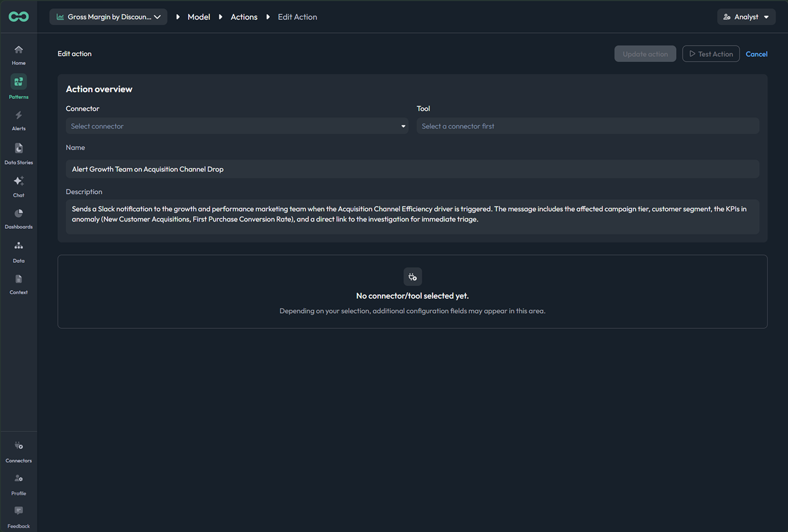The image size is (788, 532).
Task: Click the Connector field label
Action: point(83,108)
